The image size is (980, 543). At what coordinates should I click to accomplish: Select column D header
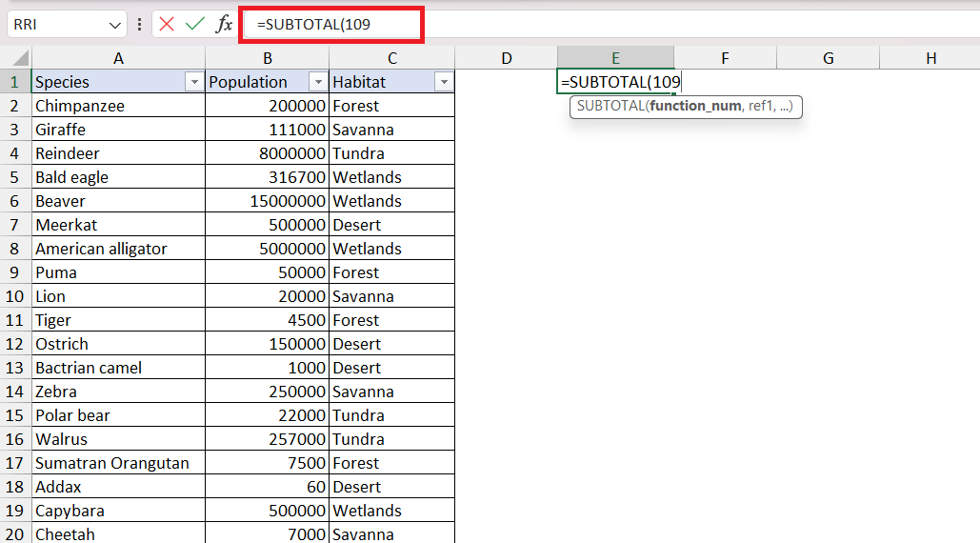click(x=507, y=58)
